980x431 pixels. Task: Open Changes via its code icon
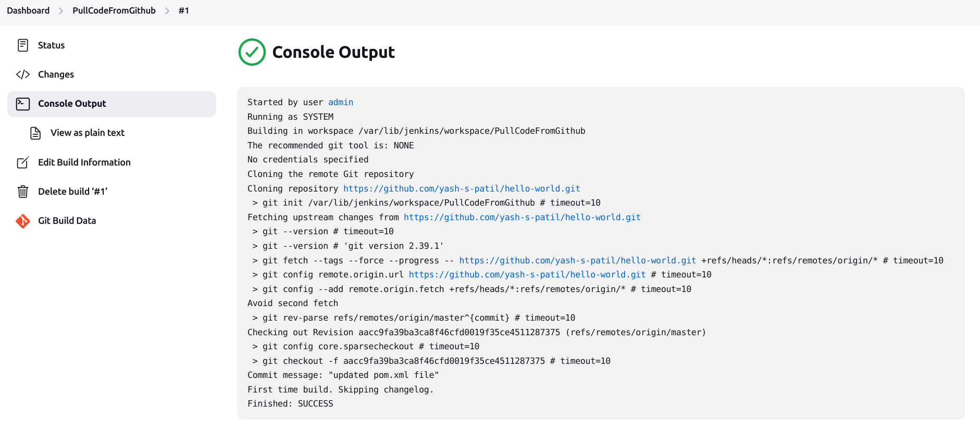point(23,74)
